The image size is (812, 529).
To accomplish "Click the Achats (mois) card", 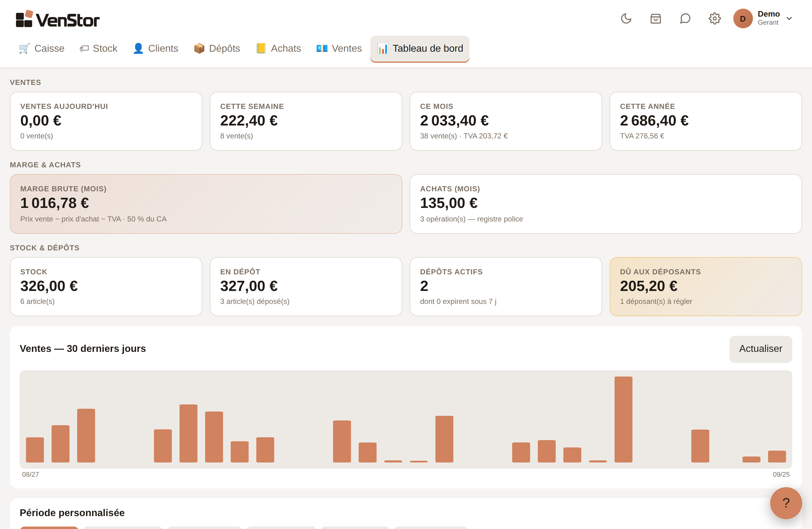I will tap(606, 204).
